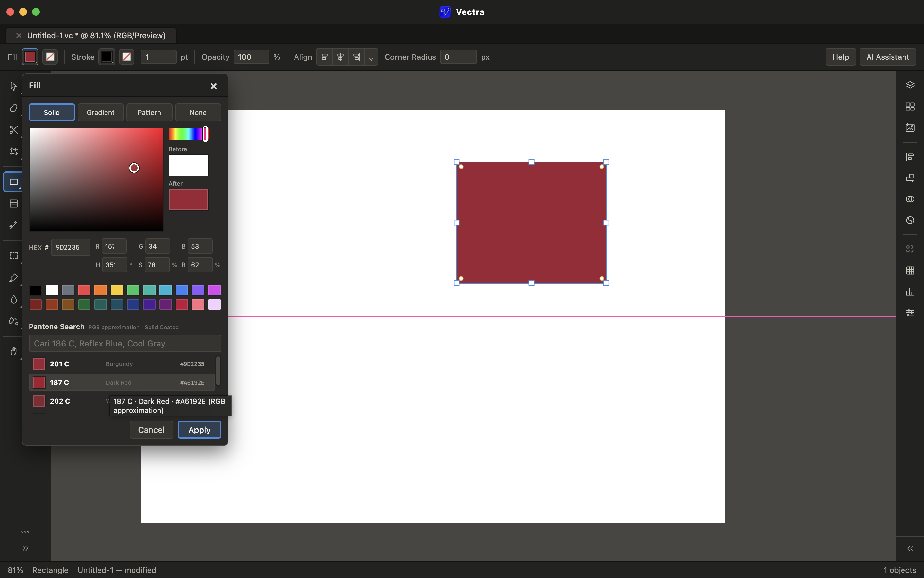Select the arrow Selection tool

[x=13, y=86]
